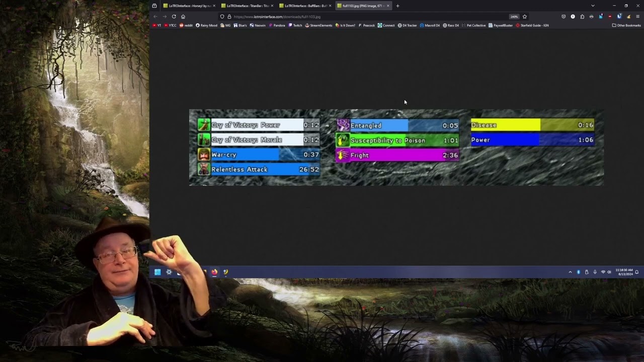Click the Entangled debuff icon in image
This screenshot has width=644, height=362.
[x=343, y=125]
